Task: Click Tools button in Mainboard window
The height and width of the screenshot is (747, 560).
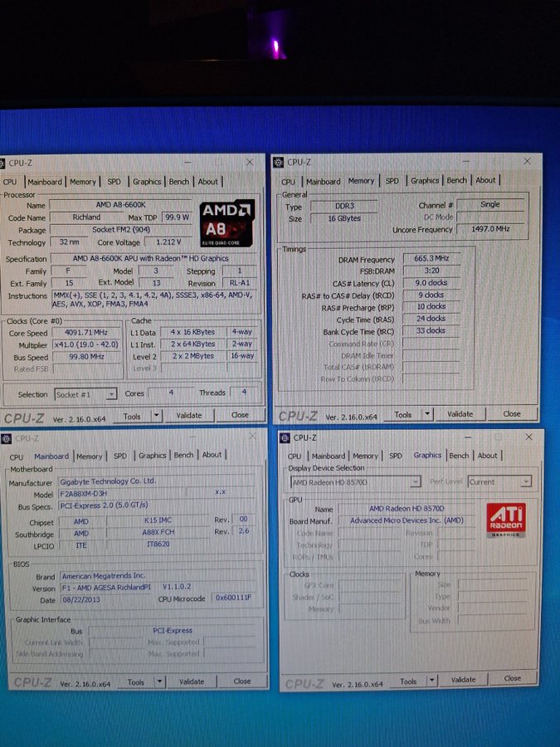Action: point(136,682)
